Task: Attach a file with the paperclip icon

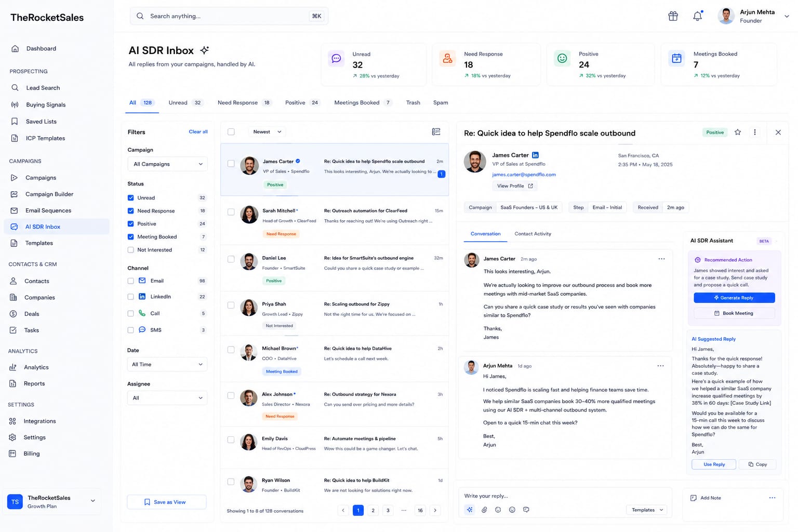Action: [484, 510]
